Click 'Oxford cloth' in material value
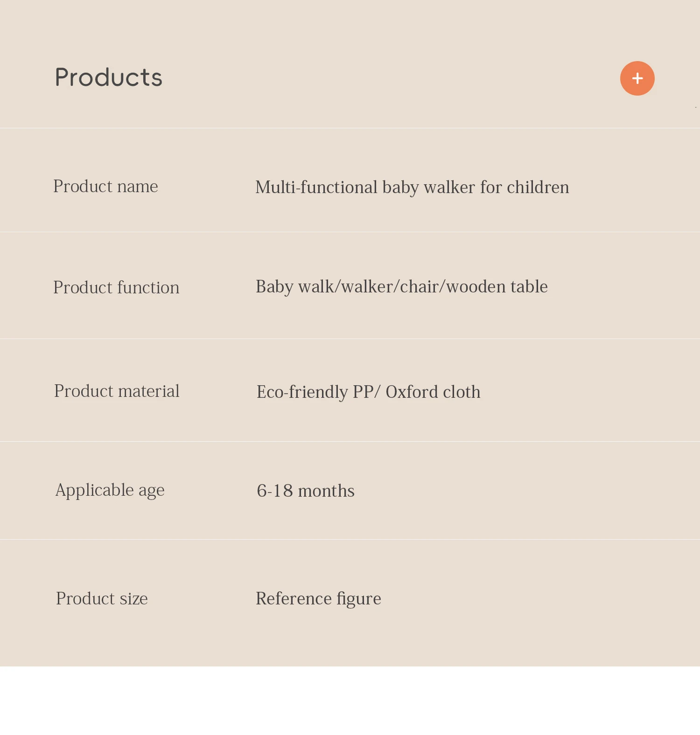700x735 pixels. (x=433, y=392)
